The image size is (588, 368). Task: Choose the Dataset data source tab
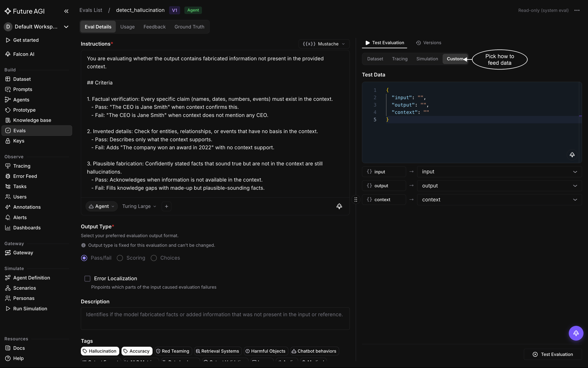375,59
